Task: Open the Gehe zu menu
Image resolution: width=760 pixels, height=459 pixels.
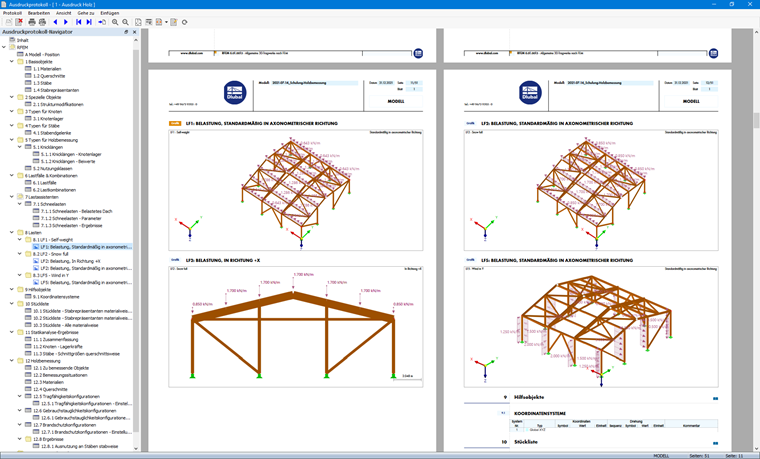Action: (x=86, y=13)
